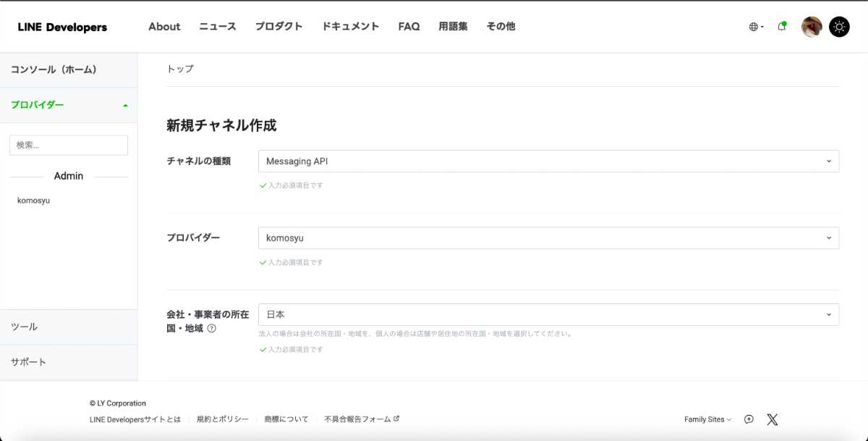Viewport: 868px width, 441px height.
Task: Click the © LY Corporation text
Action: pyautogui.click(x=118, y=403)
